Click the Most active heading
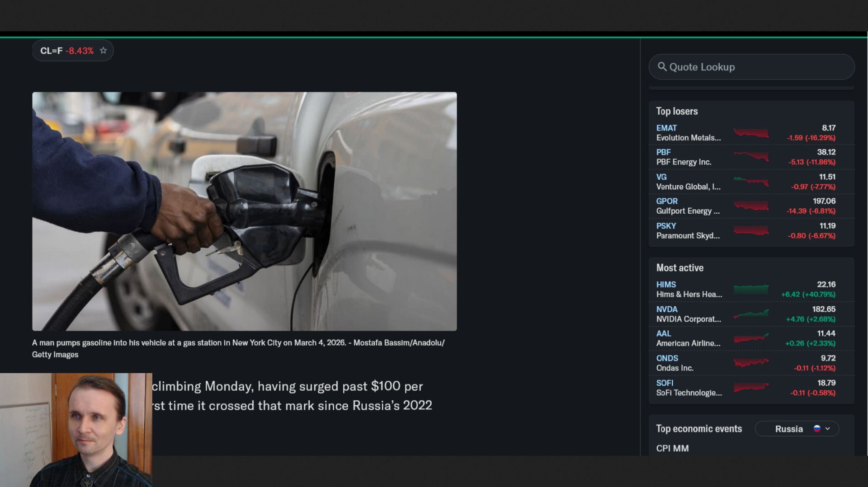The height and width of the screenshot is (487, 868). tap(680, 268)
